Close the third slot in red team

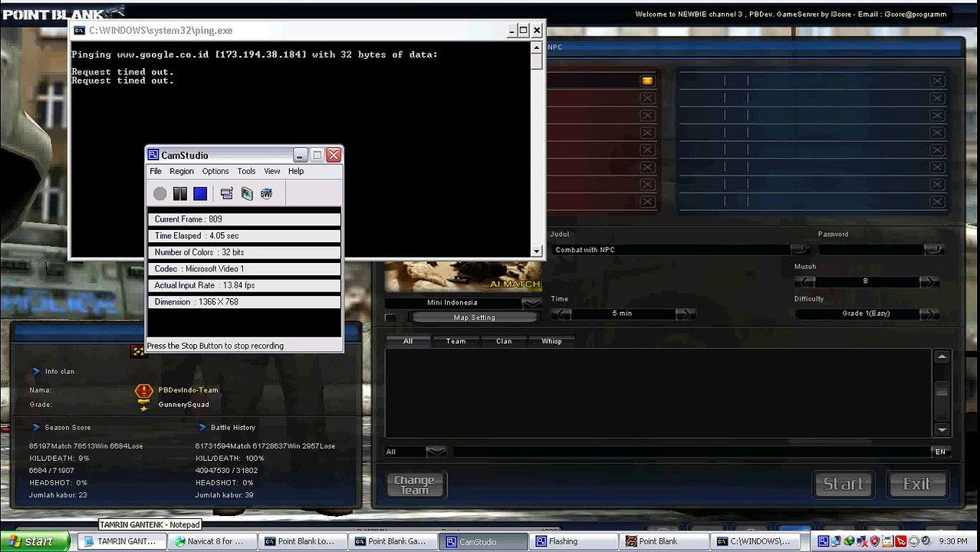click(x=647, y=115)
